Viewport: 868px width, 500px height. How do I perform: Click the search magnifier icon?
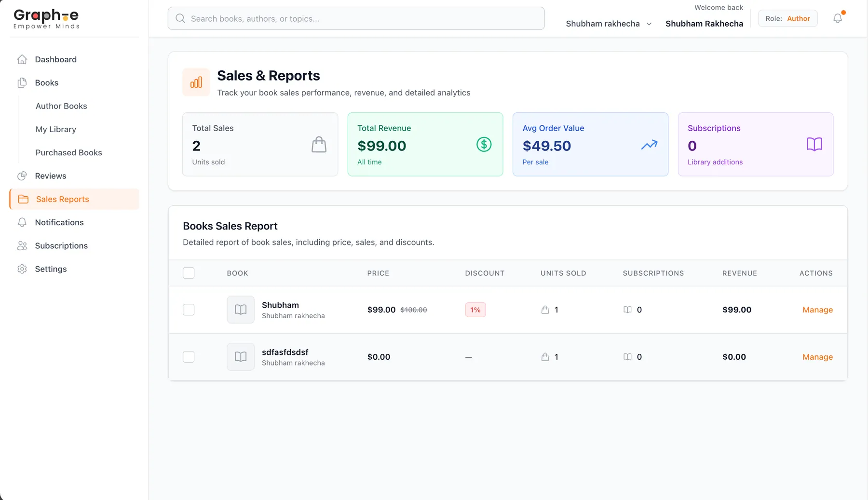click(x=180, y=18)
